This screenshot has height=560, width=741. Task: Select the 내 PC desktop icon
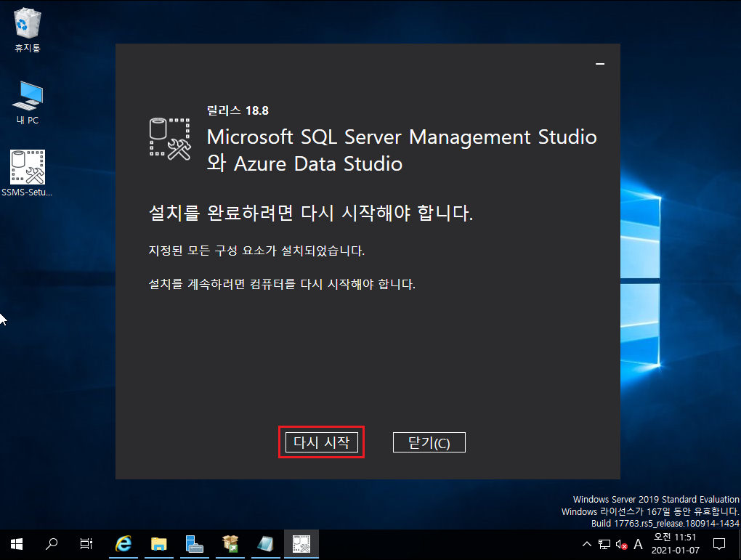pos(28,102)
